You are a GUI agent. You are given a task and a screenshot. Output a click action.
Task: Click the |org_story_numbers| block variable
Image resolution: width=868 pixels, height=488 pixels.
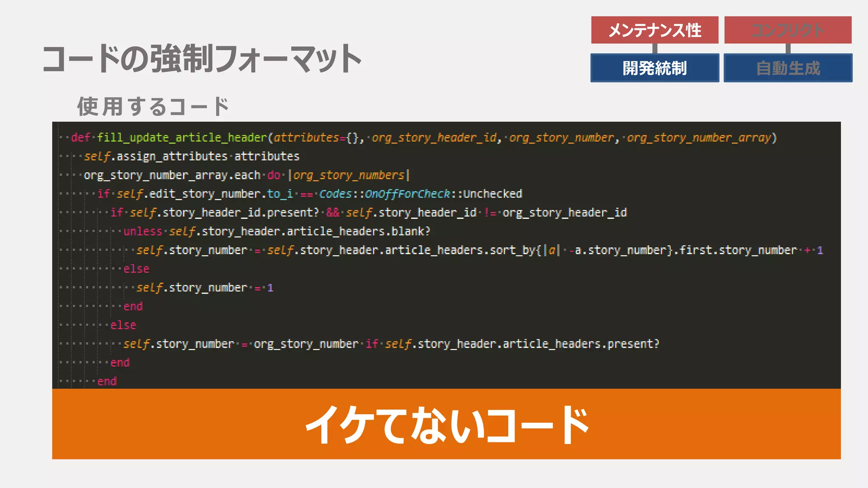click(349, 175)
